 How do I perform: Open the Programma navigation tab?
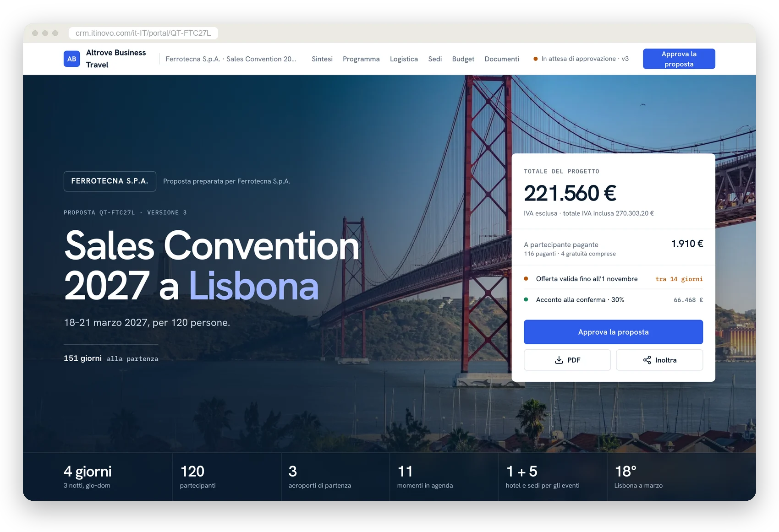361,59
